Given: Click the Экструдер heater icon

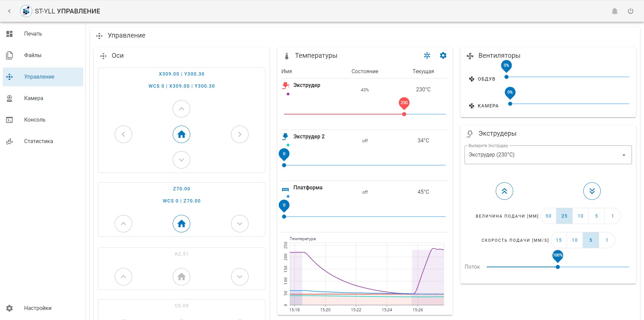Looking at the screenshot, I should point(285,85).
